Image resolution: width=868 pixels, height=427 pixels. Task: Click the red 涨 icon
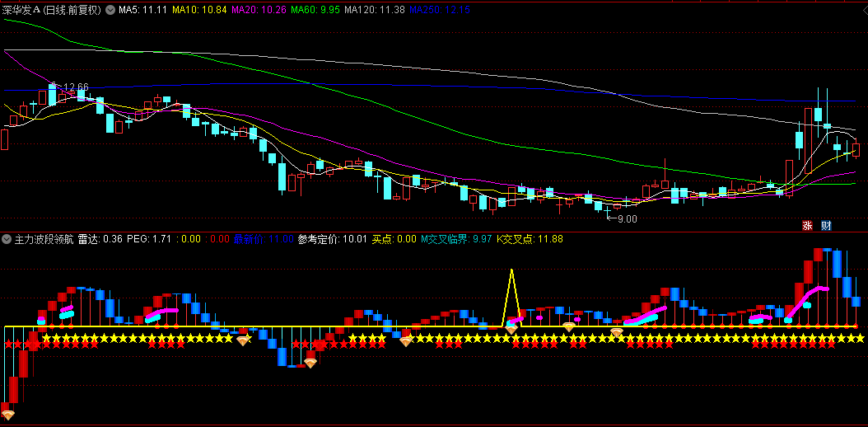point(808,225)
